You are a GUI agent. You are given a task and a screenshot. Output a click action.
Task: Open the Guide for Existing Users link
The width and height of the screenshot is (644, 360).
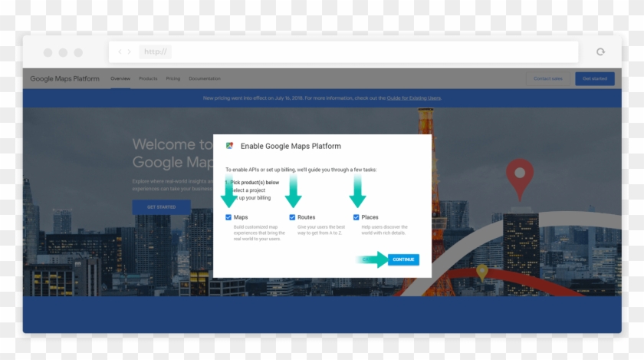(x=413, y=98)
